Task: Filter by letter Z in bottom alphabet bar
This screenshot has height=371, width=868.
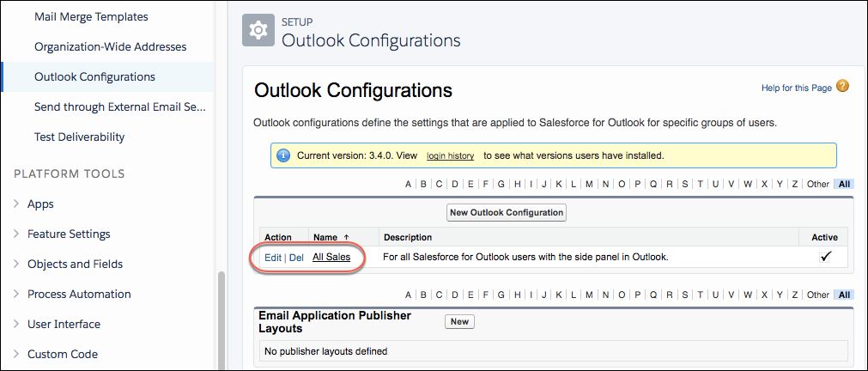Action: coord(794,295)
